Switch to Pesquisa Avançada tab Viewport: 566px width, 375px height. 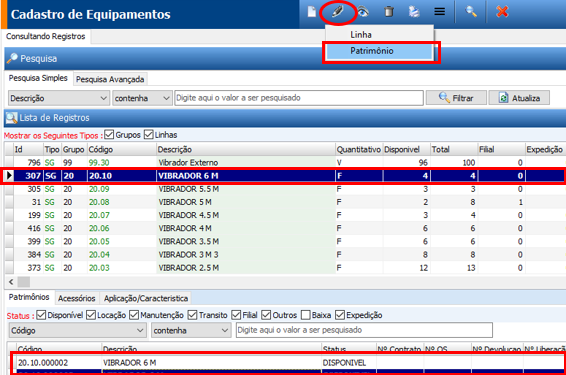coord(110,79)
